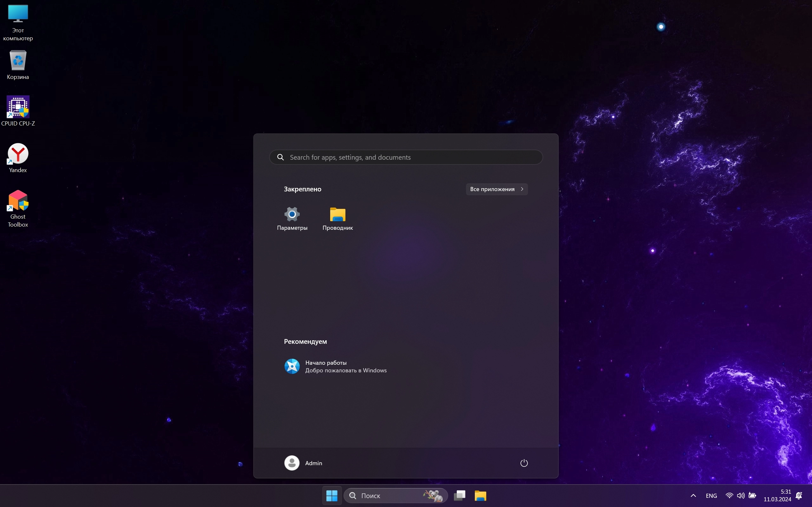Viewport: 812px width, 507px height.
Task: Show hidden system tray icons chevron
Action: (x=693, y=496)
